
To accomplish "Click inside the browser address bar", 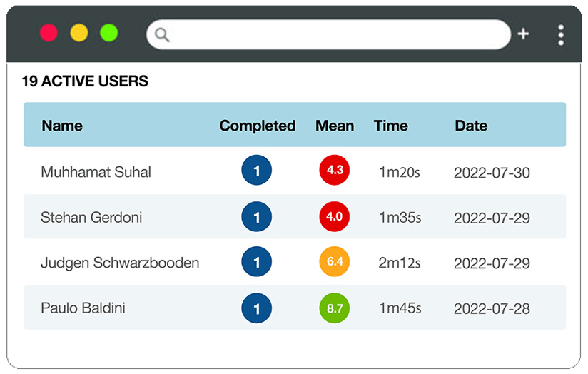I will pos(335,34).
